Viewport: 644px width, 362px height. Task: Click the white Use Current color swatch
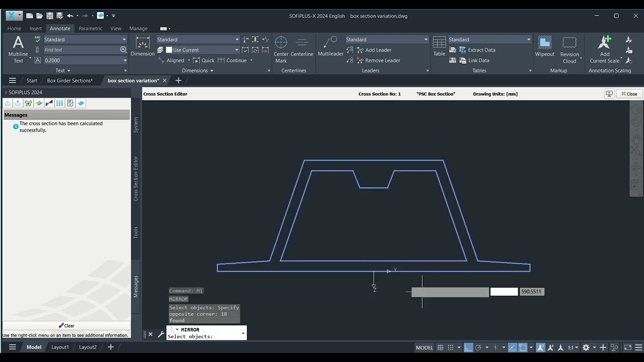click(169, 50)
